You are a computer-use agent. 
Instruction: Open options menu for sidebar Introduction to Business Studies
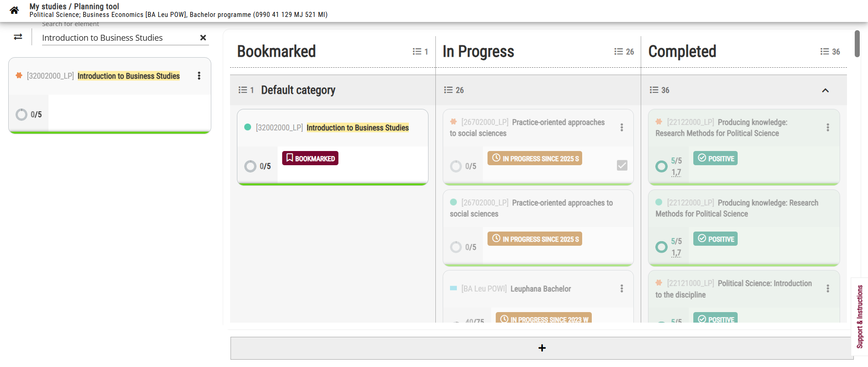199,76
